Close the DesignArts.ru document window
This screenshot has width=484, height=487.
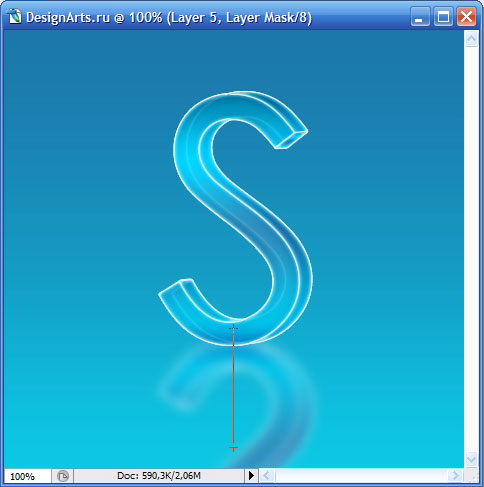coord(466,17)
